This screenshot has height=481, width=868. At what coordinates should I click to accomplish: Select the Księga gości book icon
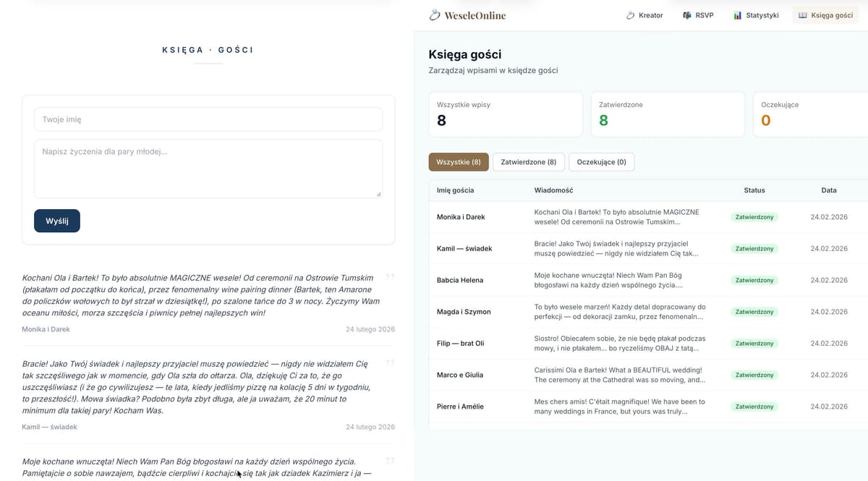(x=803, y=14)
